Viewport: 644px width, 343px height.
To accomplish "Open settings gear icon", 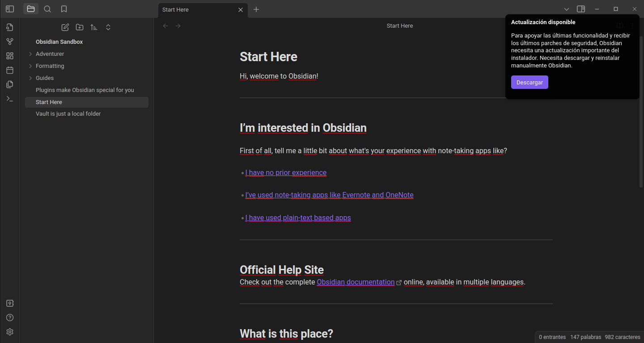I will [x=10, y=332].
